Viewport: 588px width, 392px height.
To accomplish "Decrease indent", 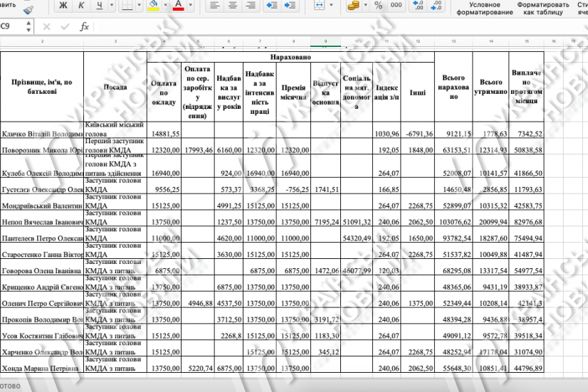I will click(x=272, y=5).
